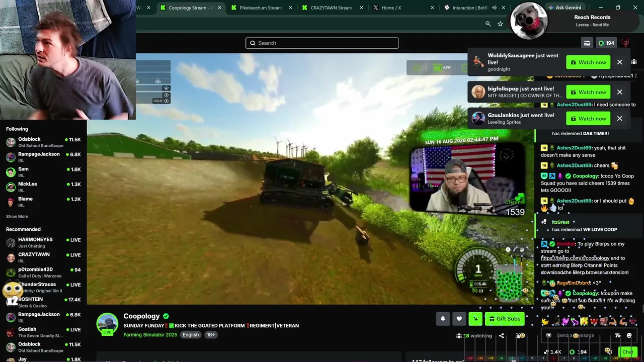This screenshot has width=644, height=362.
Task: Open Odablock's avatar in Following list
Action: tap(11, 142)
